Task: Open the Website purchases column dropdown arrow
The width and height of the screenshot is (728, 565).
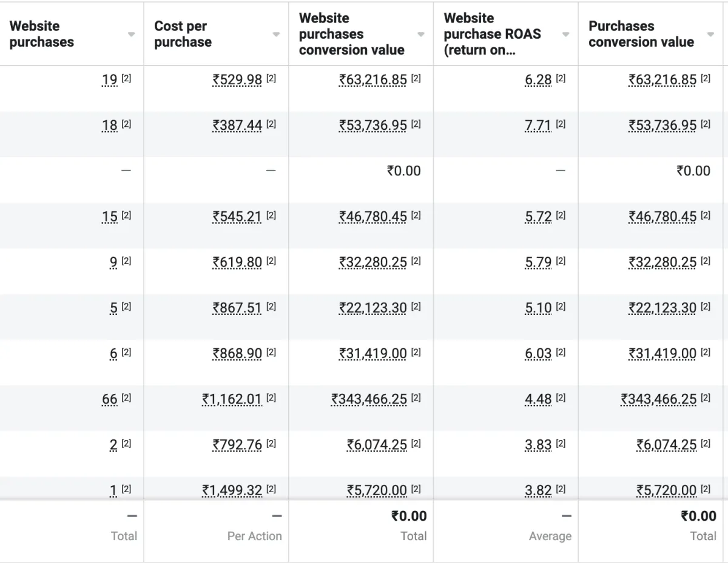Action: click(131, 35)
